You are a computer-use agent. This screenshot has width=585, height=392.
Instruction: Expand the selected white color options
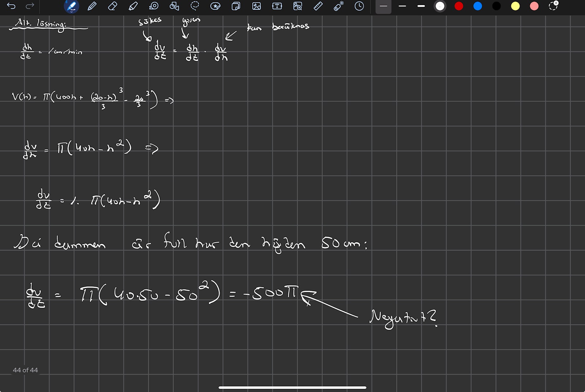(x=440, y=6)
